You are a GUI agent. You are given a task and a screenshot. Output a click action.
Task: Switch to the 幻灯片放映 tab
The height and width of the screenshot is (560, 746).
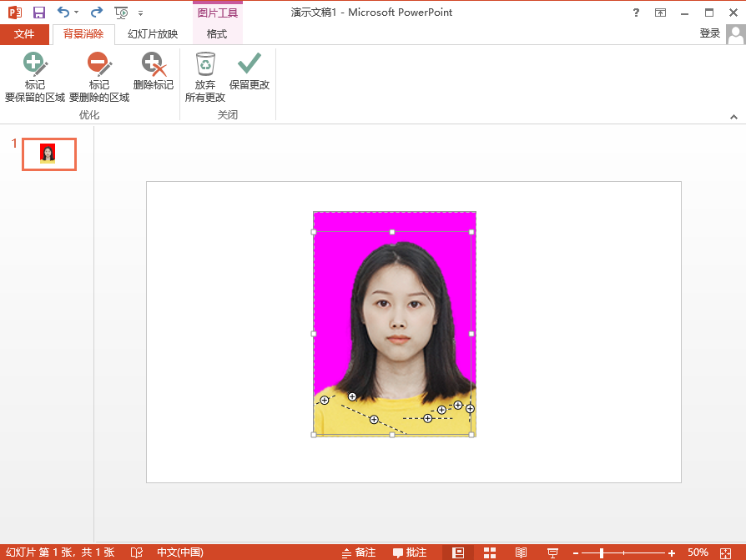pyautogui.click(x=153, y=34)
